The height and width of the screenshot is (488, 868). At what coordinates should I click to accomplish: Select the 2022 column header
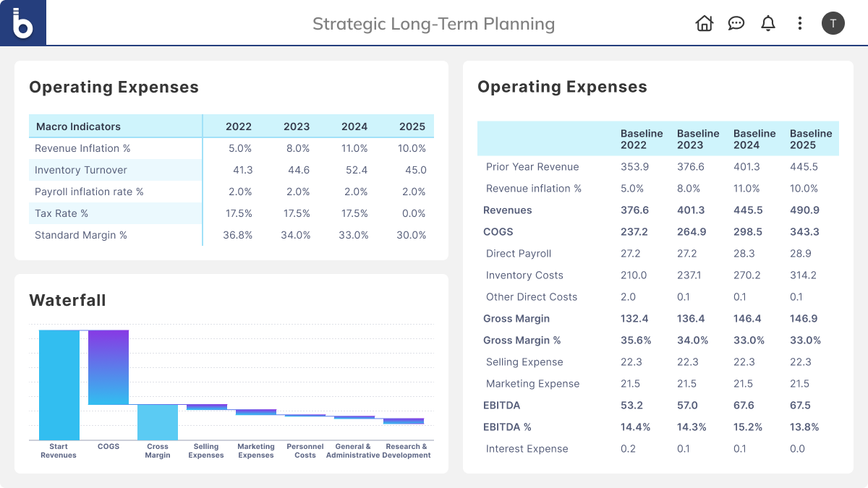(238, 127)
